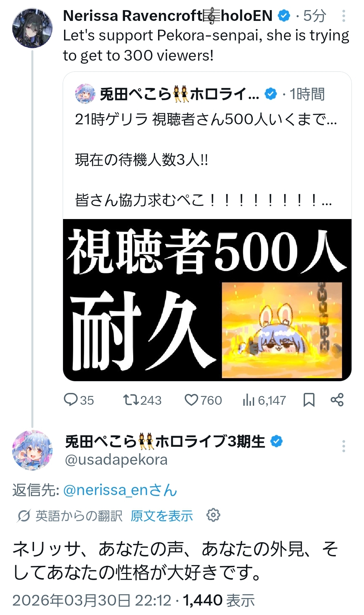Viewport: 364px width, 615px height.
Task: Open three-dot menu on Nerissa's tweet
Action: pyautogui.click(x=343, y=16)
